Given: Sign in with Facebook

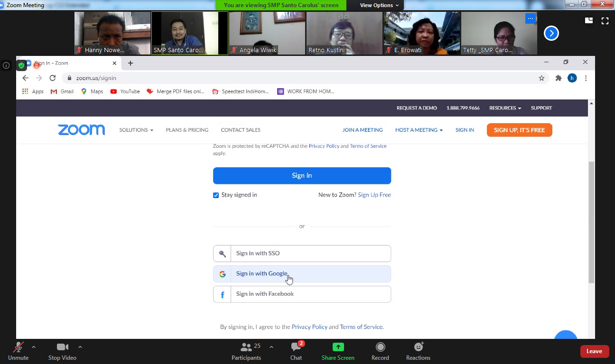Looking at the screenshot, I should [302, 294].
